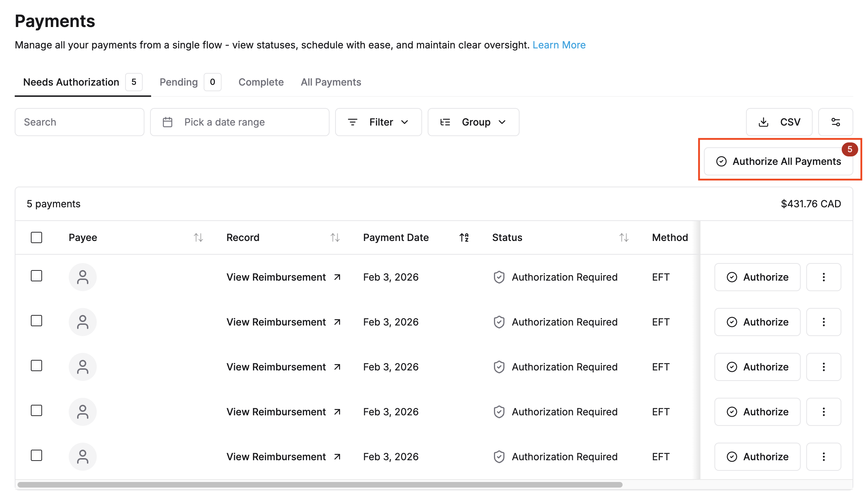
Task: Check the third payment row checkbox
Action: (x=36, y=366)
